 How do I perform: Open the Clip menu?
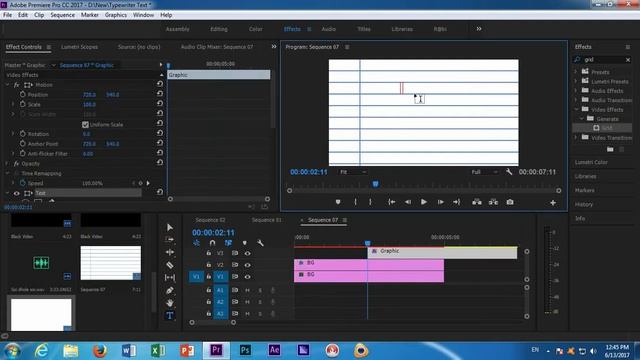[x=39, y=15]
